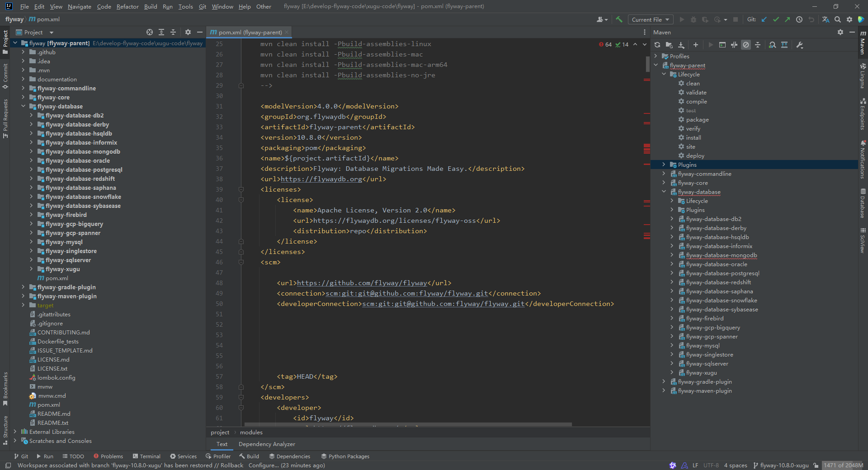868x470 pixels.
Task: Click Rollback link in status bar
Action: (232, 465)
